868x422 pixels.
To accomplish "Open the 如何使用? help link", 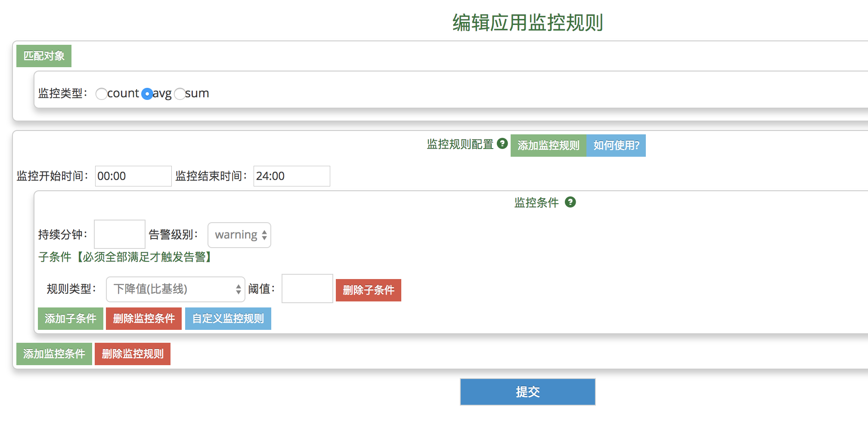I will [616, 146].
